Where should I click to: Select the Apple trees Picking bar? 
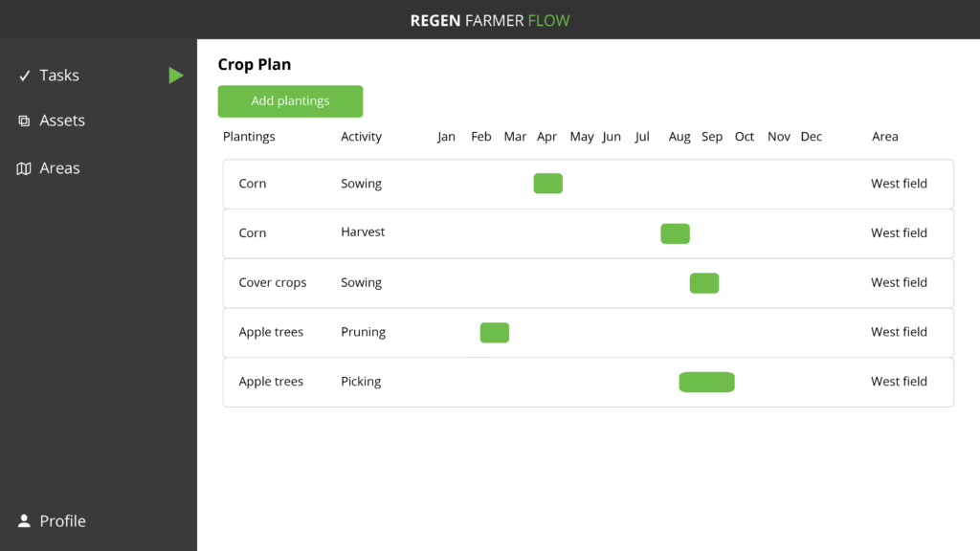[707, 382]
